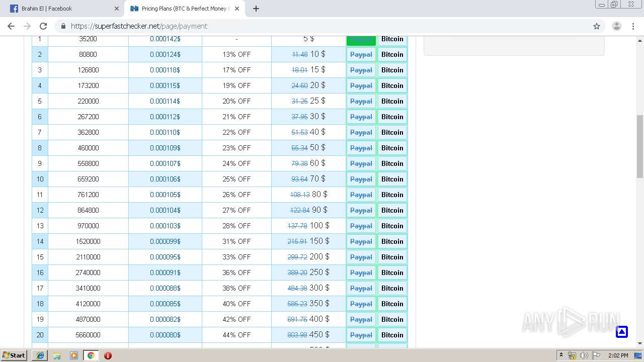The width and height of the screenshot is (644, 362).
Task: Open the Chrome three-dot menu
Action: (x=633, y=26)
